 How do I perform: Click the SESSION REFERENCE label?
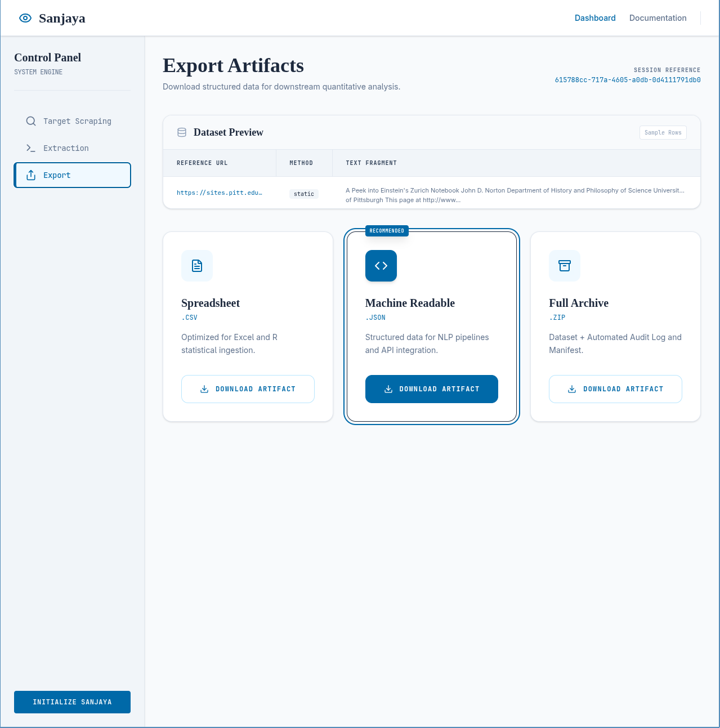(x=667, y=70)
